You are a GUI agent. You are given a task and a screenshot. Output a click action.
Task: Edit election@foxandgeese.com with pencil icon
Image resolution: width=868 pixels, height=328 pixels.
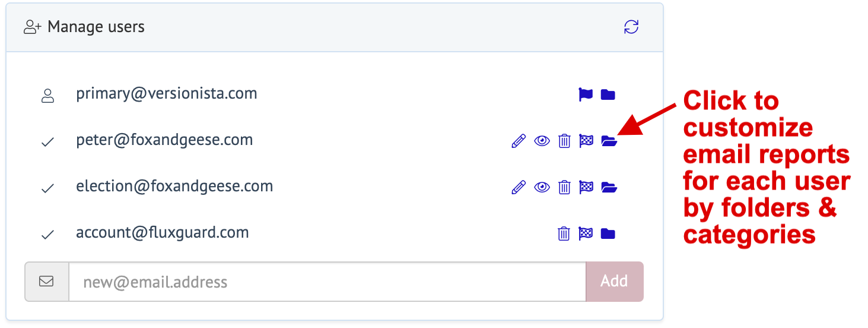pyautogui.click(x=519, y=188)
